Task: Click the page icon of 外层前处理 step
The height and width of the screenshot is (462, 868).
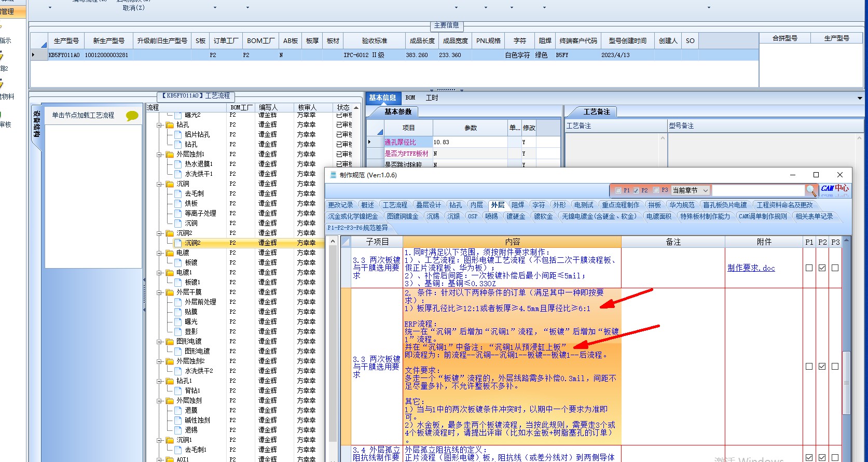Action: click(x=178, y=302)
